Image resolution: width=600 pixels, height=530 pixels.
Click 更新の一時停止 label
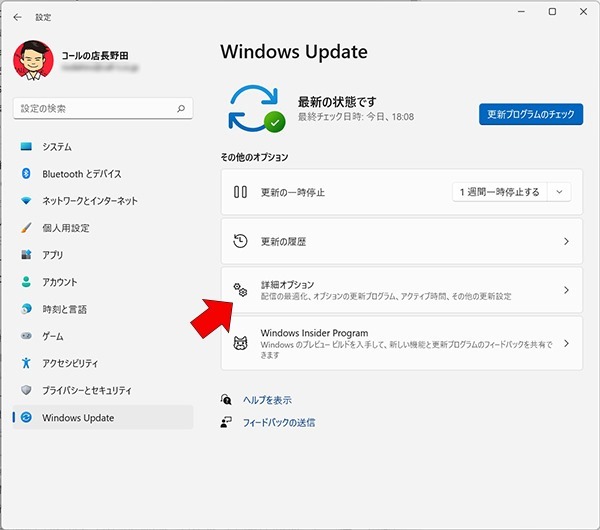pos(293,192)
